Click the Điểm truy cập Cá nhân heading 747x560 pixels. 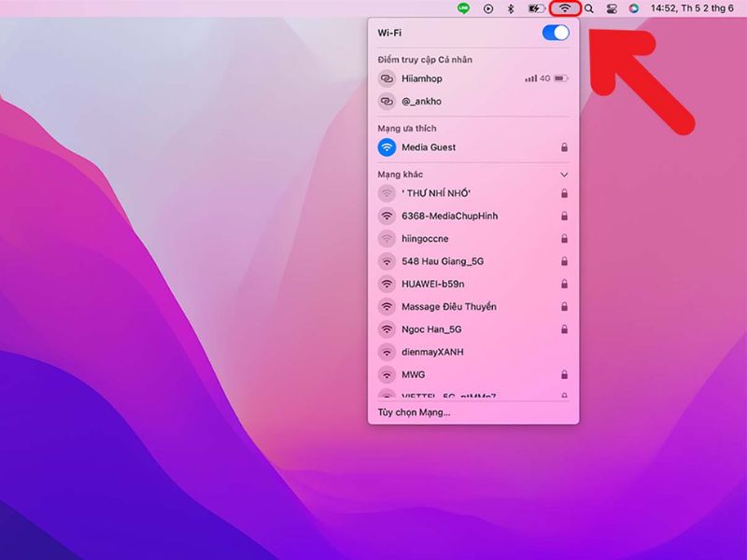click(425, 60)
